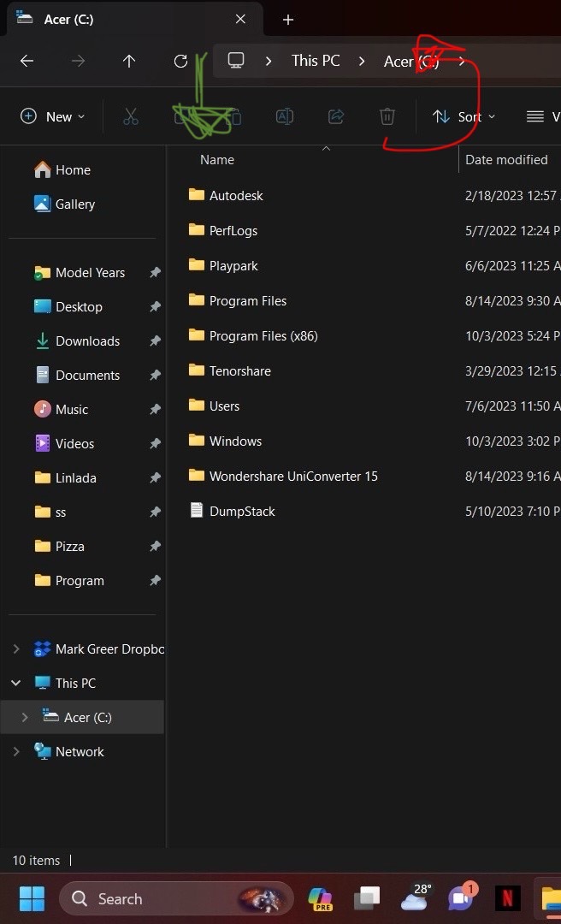Close the Acer (C:) tab
The width and height of the screenshot is (561, 924).
[240, 20]
